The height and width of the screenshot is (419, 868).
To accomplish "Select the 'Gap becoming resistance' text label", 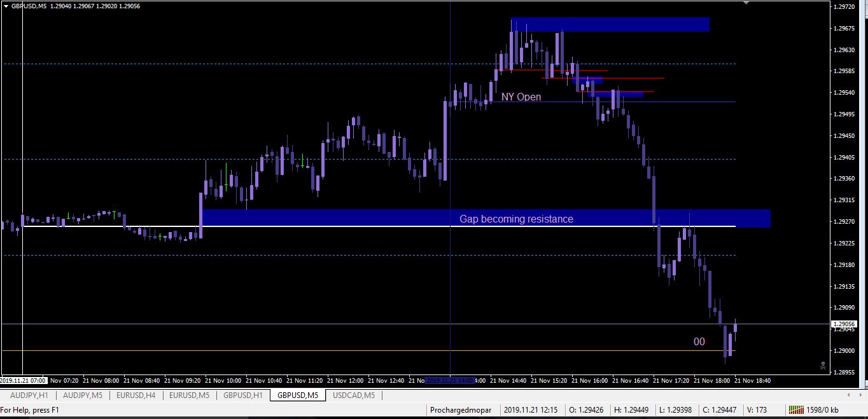I will (516, 219).
